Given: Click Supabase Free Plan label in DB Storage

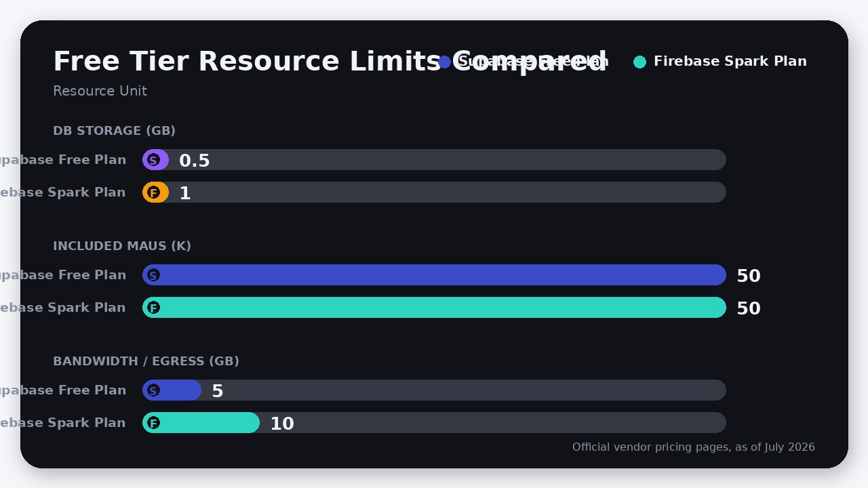Looking at the screenshot, I should point(63,160).
